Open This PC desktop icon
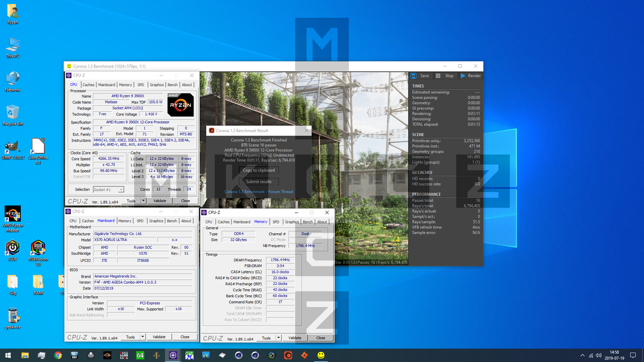Viewport: 644px width, 362px height. [13, 48]
